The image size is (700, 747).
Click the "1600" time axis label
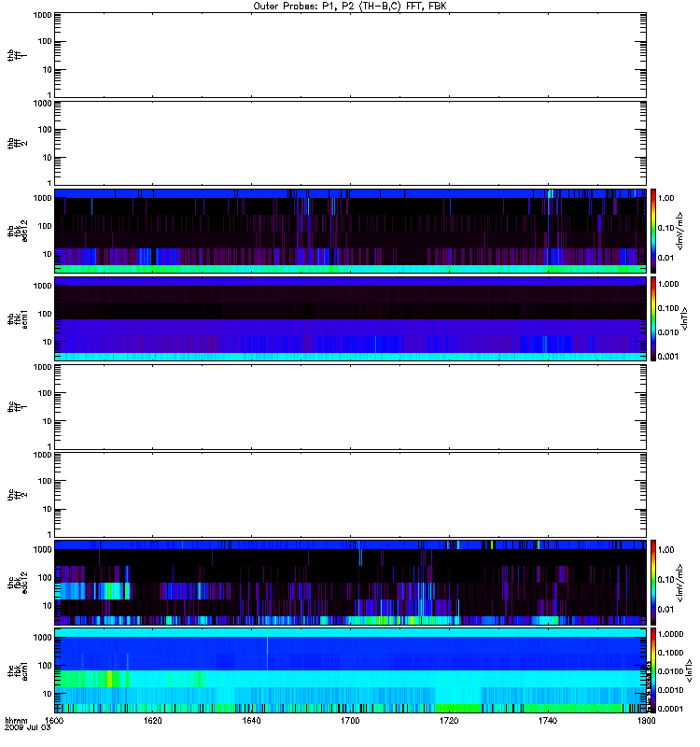coord(54,720)
